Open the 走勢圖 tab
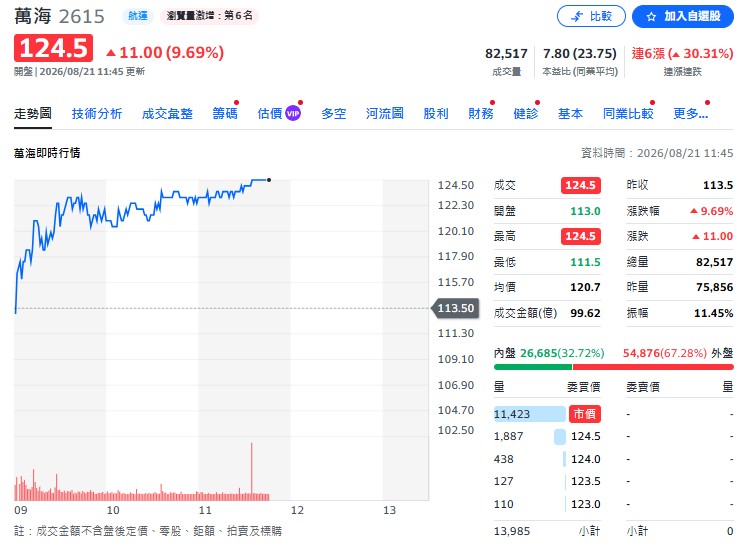 [x=33, y=113]
